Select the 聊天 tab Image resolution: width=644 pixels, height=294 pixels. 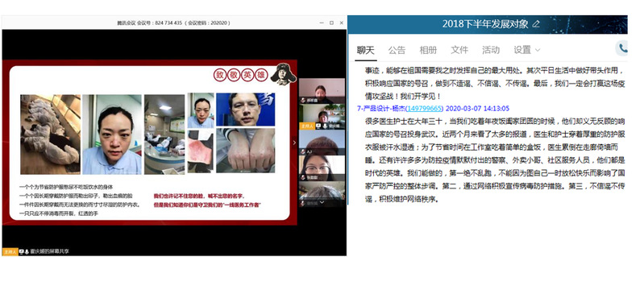(x=366, y=50)
